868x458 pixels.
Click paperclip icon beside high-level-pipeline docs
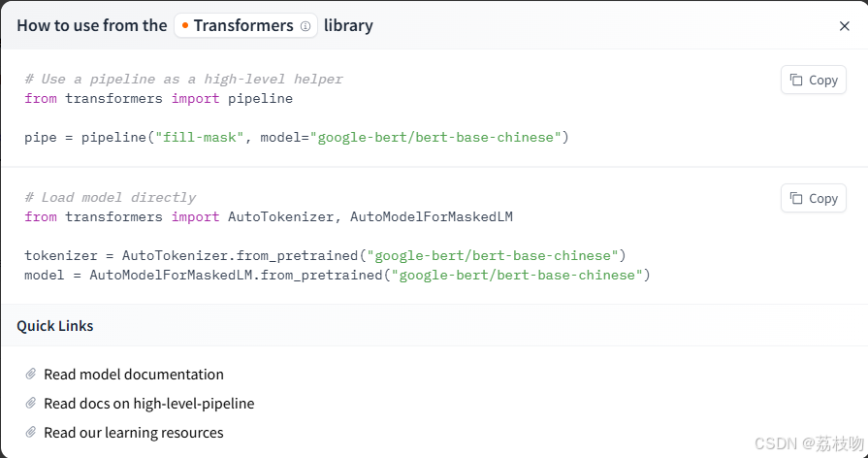[31, 403]
